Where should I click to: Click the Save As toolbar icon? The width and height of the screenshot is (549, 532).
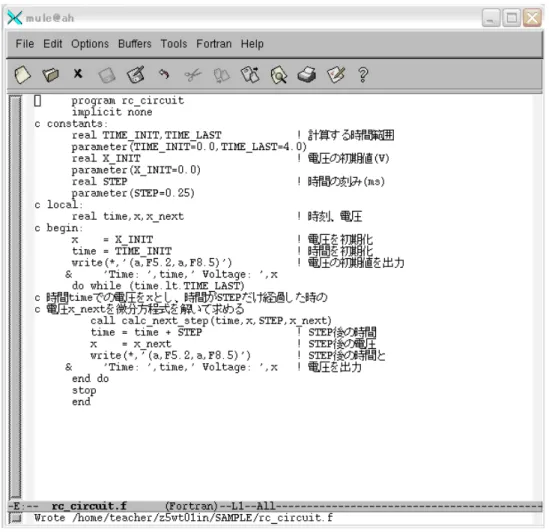(x=135, y=75)
